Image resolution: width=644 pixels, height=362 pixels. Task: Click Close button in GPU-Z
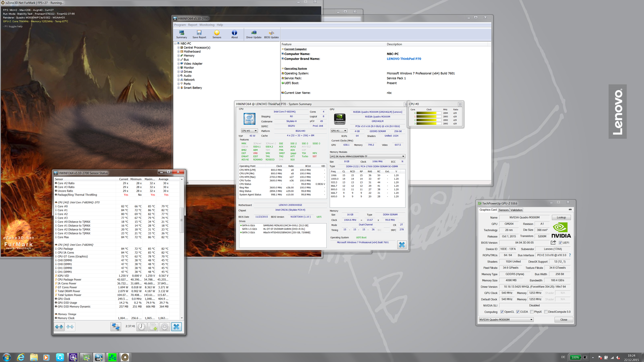(x=563, y=320)
